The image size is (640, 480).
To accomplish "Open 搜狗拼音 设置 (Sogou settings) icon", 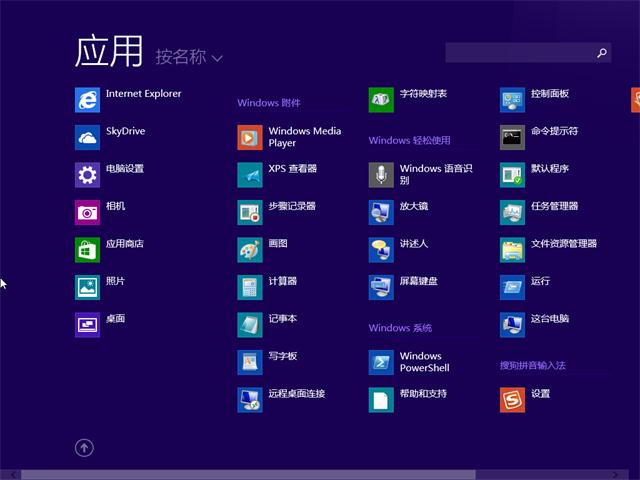I will [x=512, y=400].
